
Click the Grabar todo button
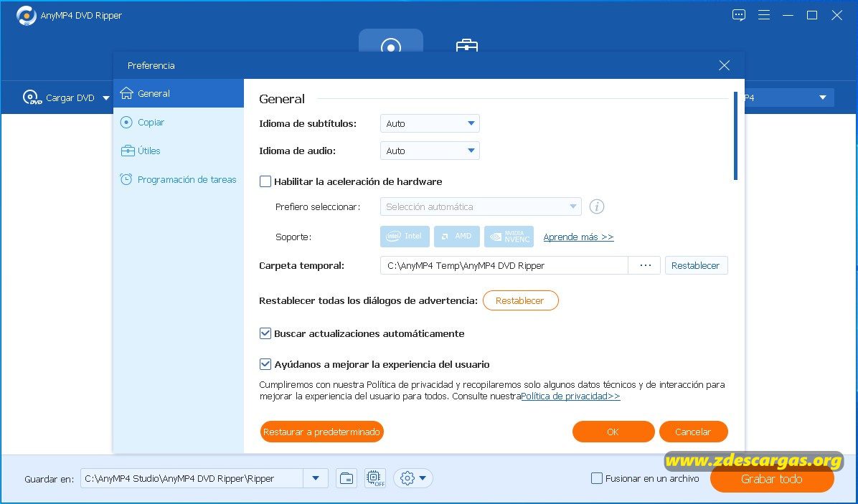click(x=772, y=479)
